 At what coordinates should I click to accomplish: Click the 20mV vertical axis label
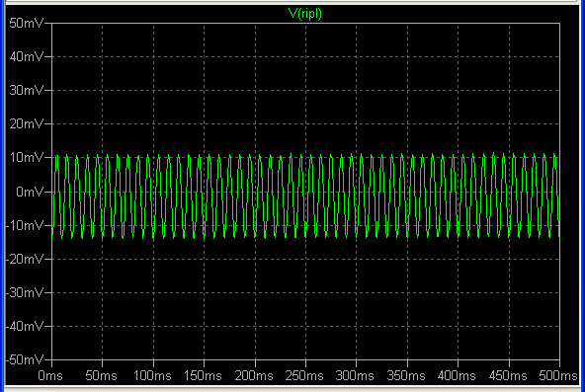(27, 123)
